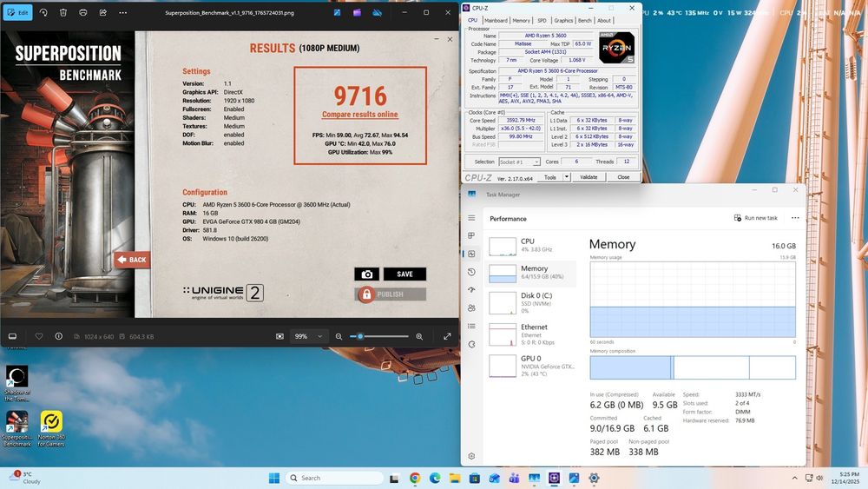Screen dimensions: 868x489
Task: Open Task Manager settings gear
Action: tap(471, 456)
